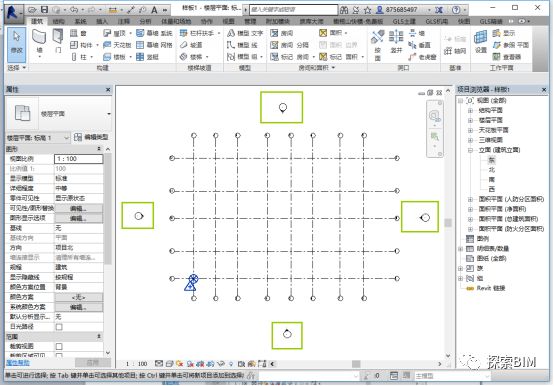Select the Room Separator (房间 分隔) tool
554x386 pixels.
click(x=289, y=45)
